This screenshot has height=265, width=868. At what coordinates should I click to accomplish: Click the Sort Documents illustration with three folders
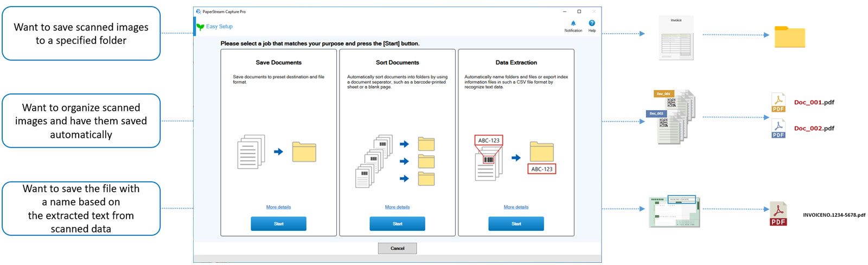(395, 161)
